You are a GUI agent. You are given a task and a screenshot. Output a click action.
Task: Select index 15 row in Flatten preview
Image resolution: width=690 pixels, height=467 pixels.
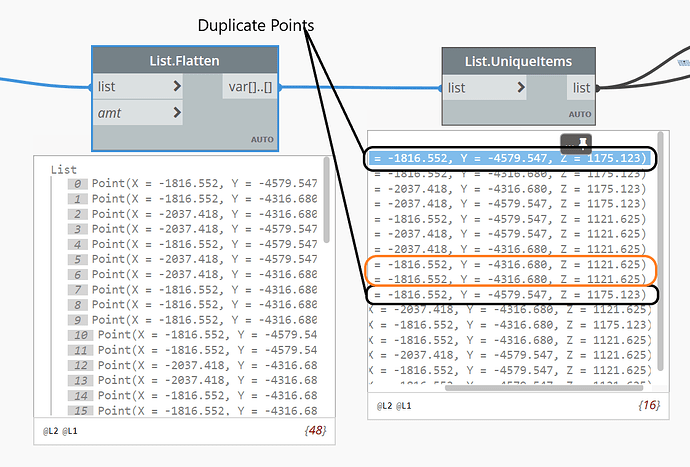point(192,411)
